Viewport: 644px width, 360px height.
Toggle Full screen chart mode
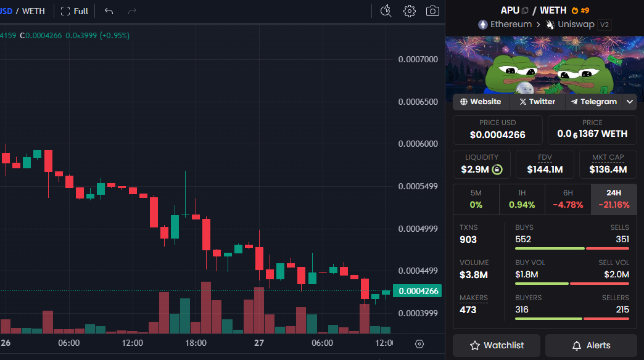tap(75, 11)
